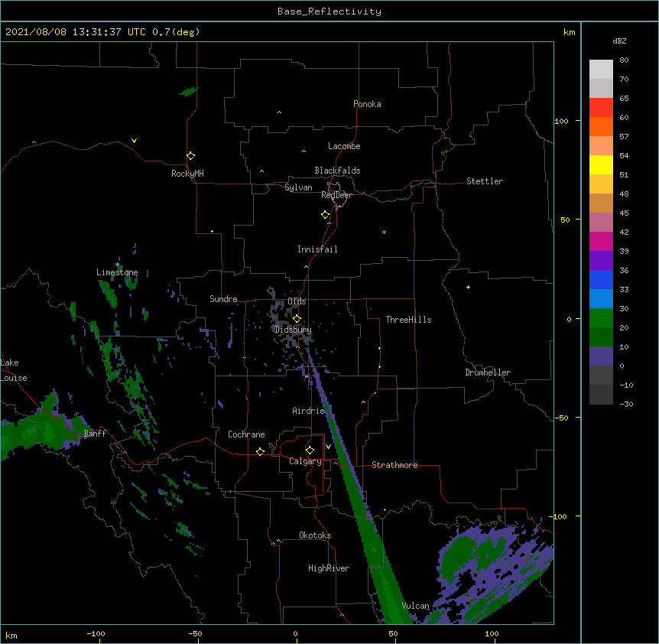Click the yellow diamond marker beside Olds
This screenshot has width=659, height=644.
297,318
